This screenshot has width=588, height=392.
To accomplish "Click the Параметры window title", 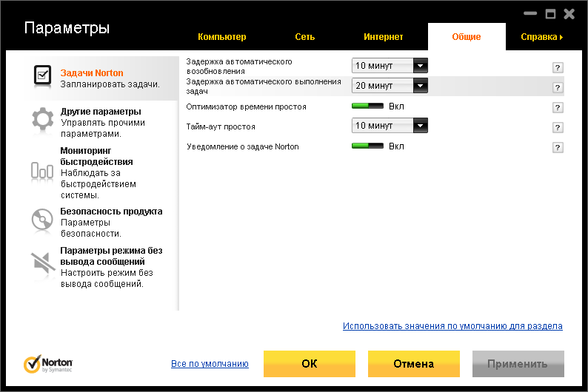I will 67,28.
